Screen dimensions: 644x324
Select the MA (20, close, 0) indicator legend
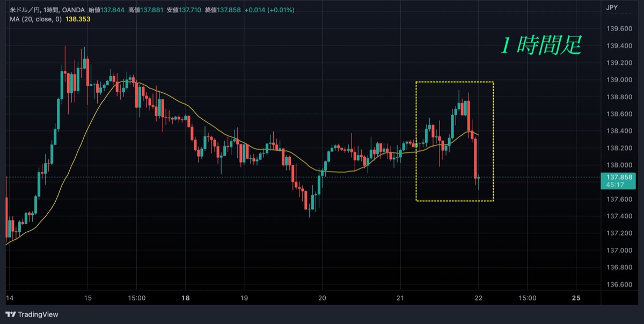[36, 19]
